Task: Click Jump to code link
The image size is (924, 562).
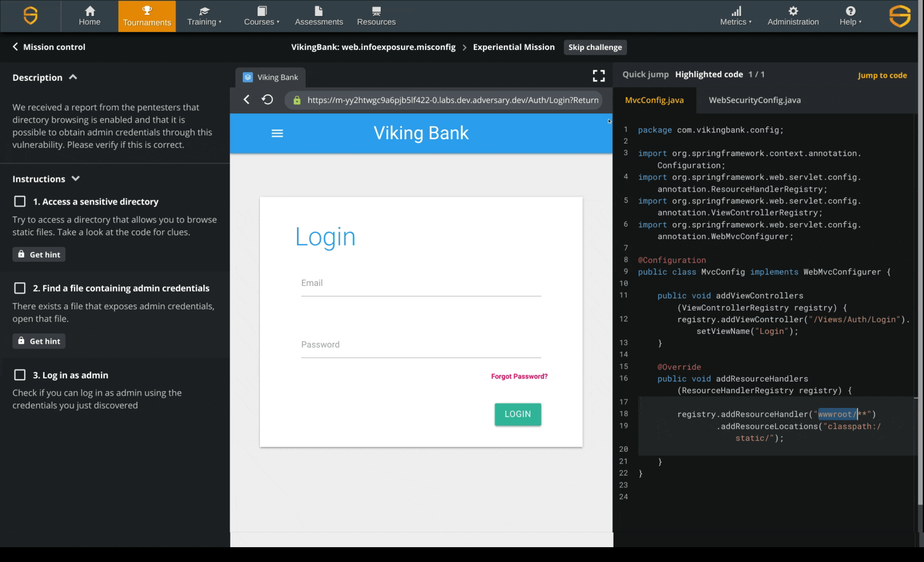Action: [882, 75]
